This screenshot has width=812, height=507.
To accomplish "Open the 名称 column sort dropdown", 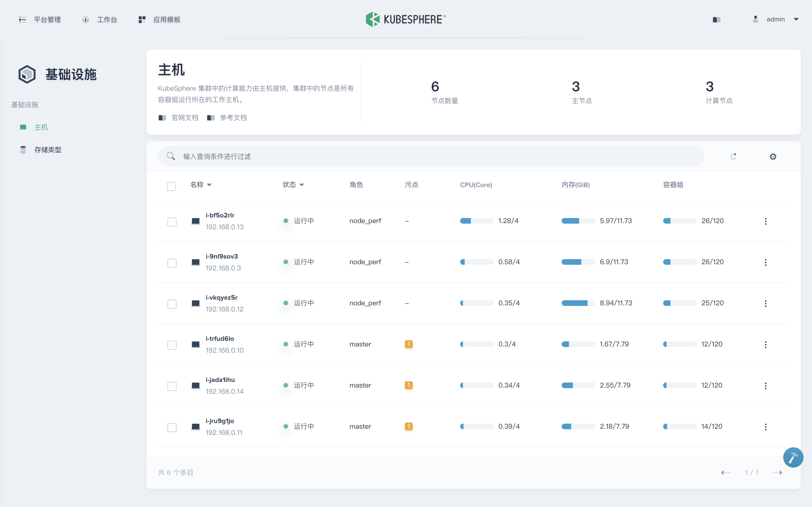I will pos(210,185).
